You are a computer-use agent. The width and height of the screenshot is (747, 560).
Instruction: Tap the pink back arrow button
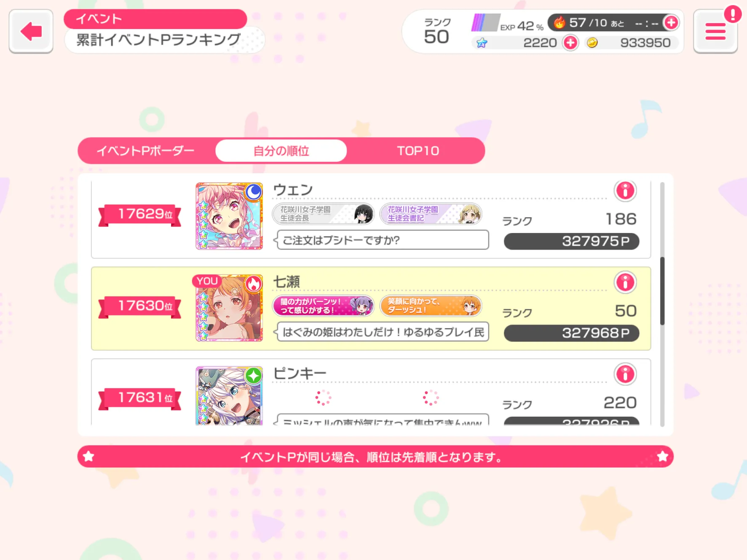[x=31, y=31]
